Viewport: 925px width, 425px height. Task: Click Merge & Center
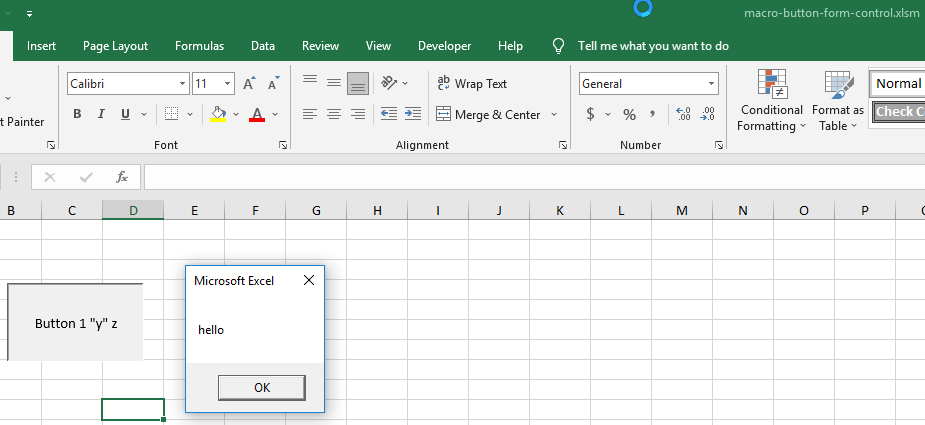[x=488, y=115]
